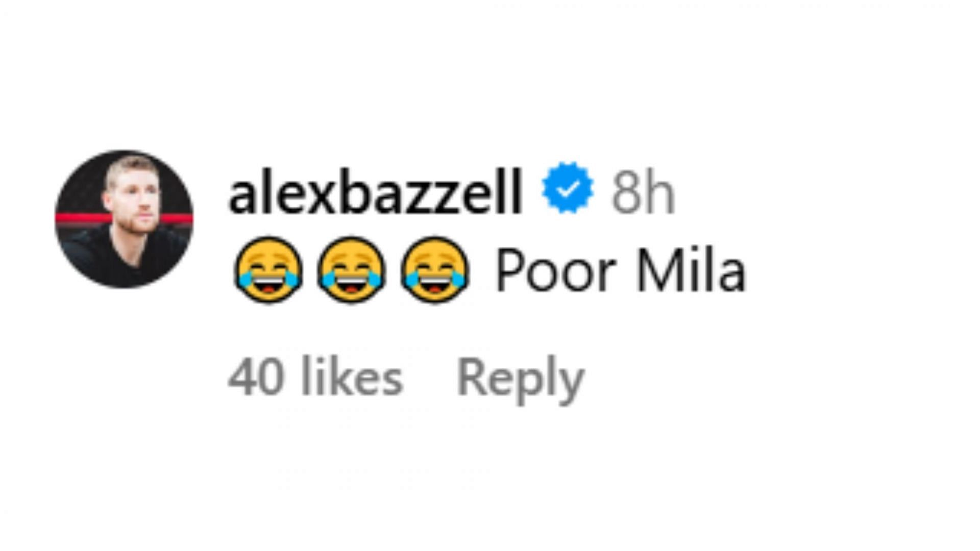Click the blue verified badge
Screen dimensions: 980x551
click(568, 188)
